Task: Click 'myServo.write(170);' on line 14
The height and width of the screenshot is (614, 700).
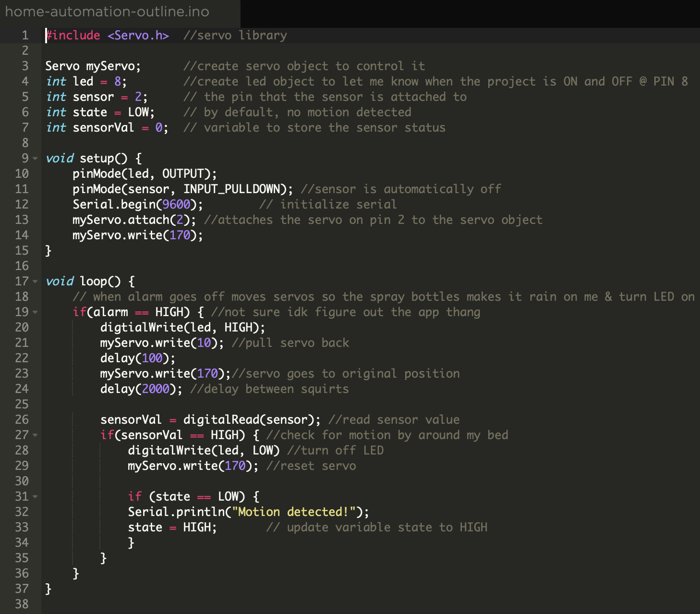Action: (138, 235)
